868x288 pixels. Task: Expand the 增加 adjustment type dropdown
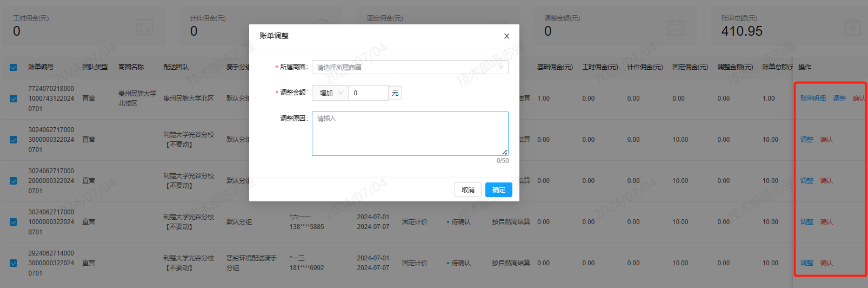[330, 93]
